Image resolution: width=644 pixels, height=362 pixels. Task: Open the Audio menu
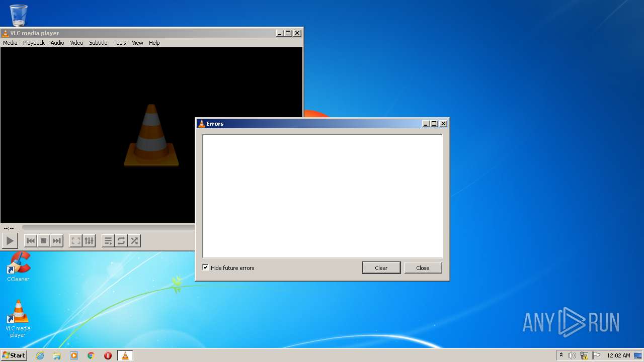57,43
